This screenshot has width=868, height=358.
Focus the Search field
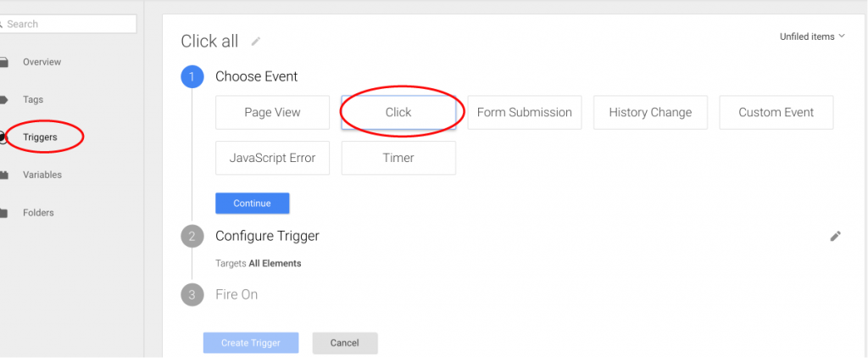click(66, 25)
